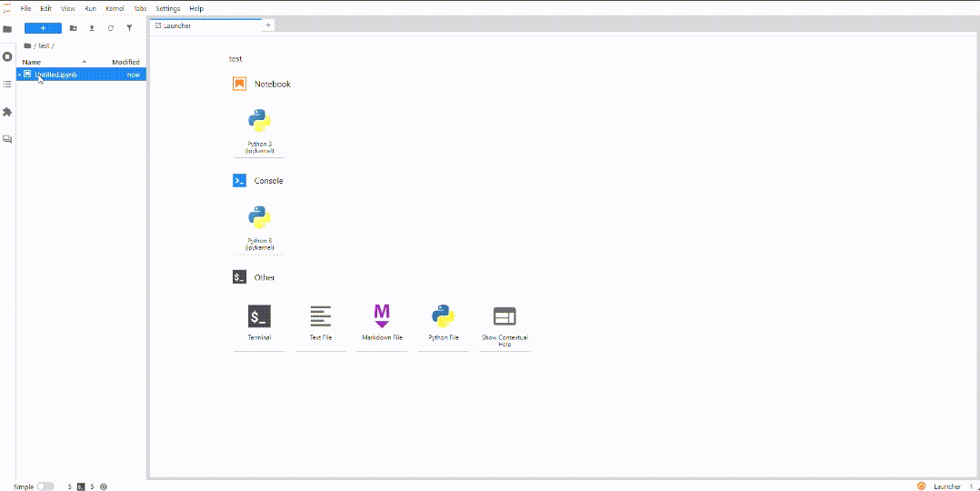Select Untitled.ipynb in the file list
The height and width of the screenshot is (491, 980).
(x=55, y=75)
